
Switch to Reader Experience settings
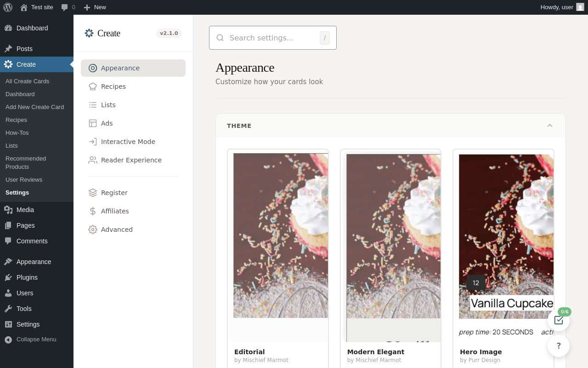coord(131,160)
